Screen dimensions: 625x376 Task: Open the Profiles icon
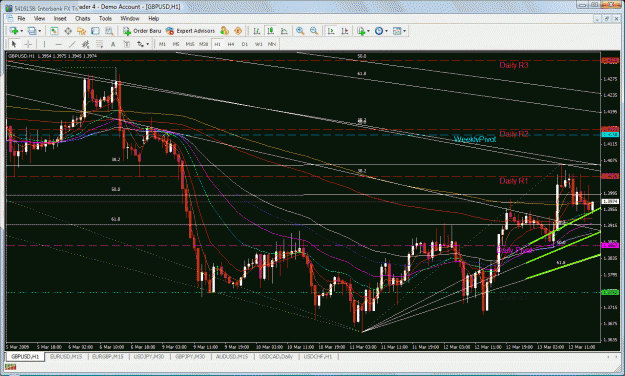pos(31,31)
